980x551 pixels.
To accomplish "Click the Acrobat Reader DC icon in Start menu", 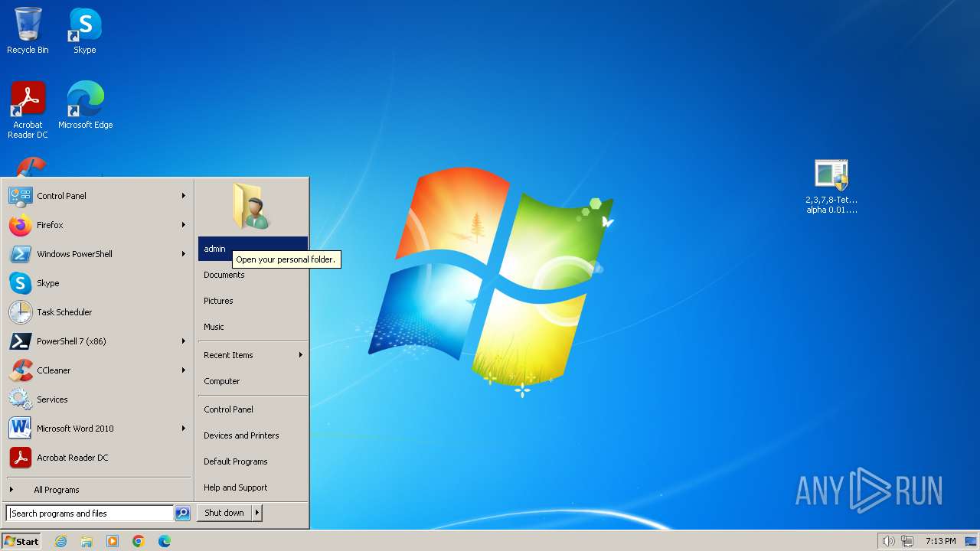I will click(x=20, y=458).
